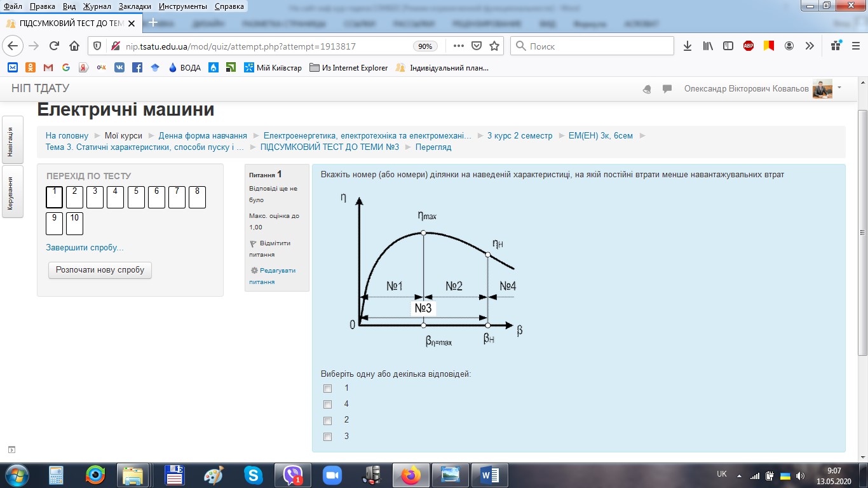Bookmark this page with the star icon
The image size is (868, 488).
point(494,46)
